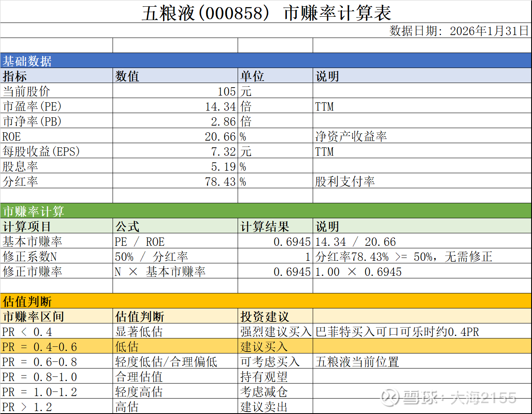
Task: Select the 市赚率区间 column header
Action: click(56, 316)
